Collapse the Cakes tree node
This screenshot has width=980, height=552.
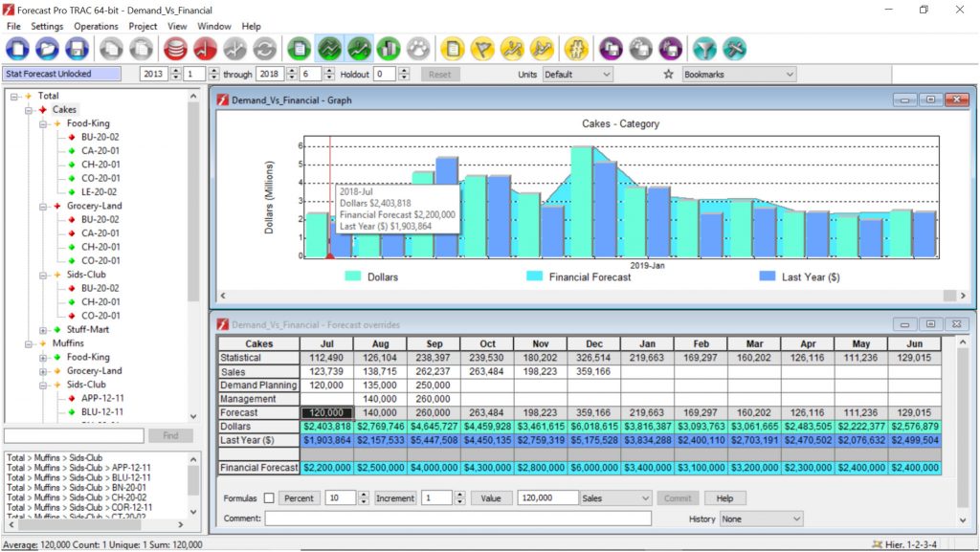click(29, 110)
